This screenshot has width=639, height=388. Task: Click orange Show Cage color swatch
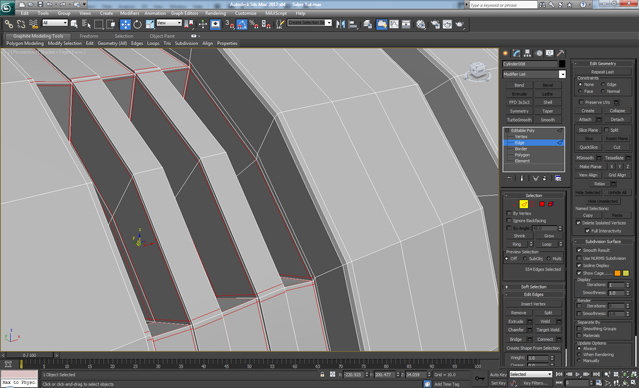617,273
